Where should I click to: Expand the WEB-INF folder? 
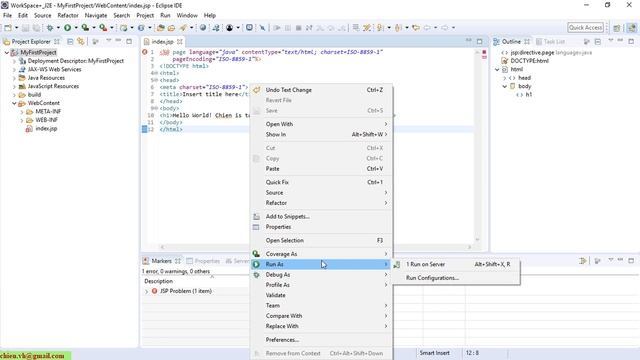22,120
